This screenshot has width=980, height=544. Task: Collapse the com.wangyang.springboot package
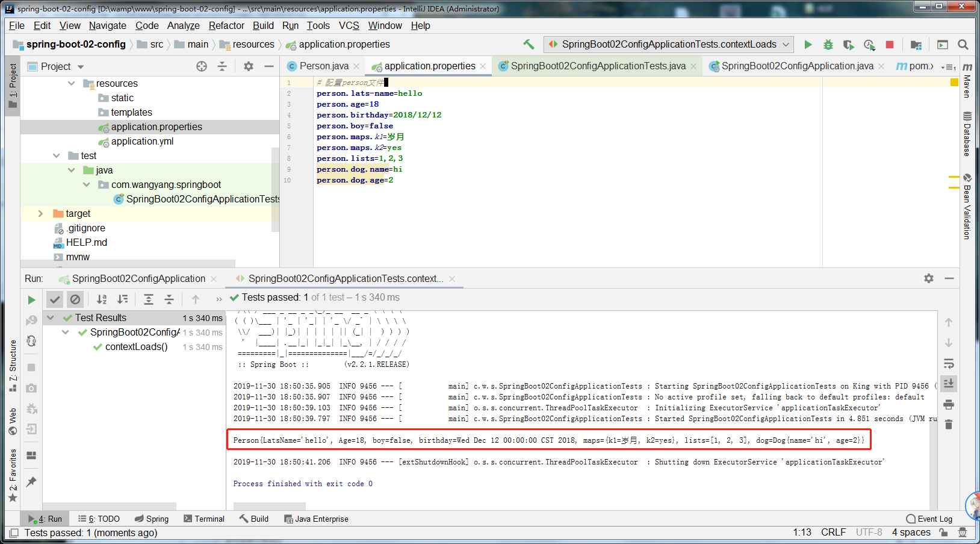click(x=87, y=184)
